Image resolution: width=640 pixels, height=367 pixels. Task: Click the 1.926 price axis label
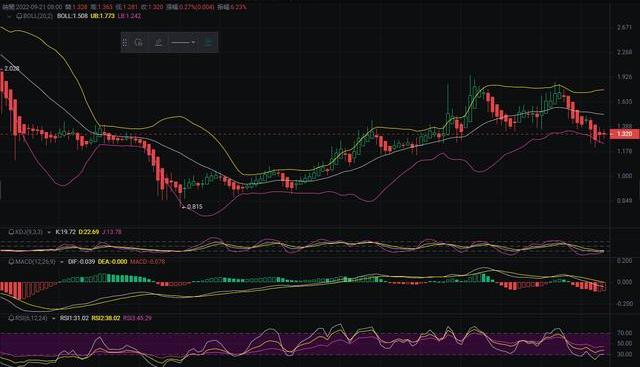tap(624, 77)
